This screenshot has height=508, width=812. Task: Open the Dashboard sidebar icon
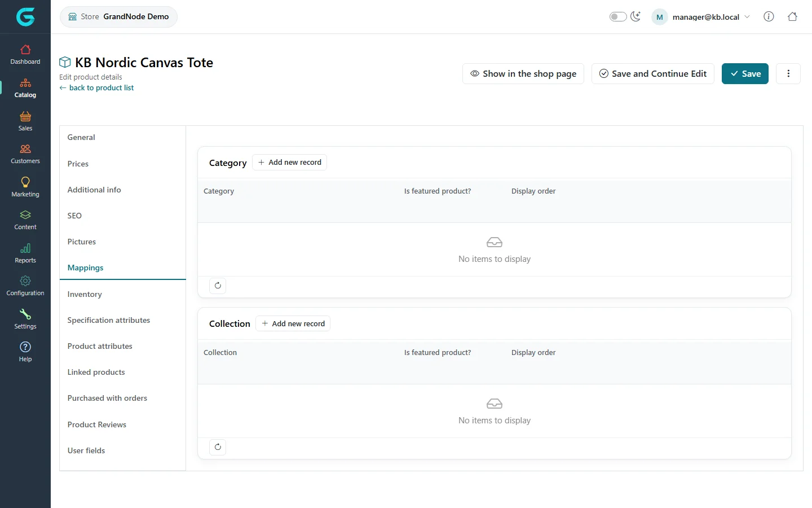[x=25, y=55]
